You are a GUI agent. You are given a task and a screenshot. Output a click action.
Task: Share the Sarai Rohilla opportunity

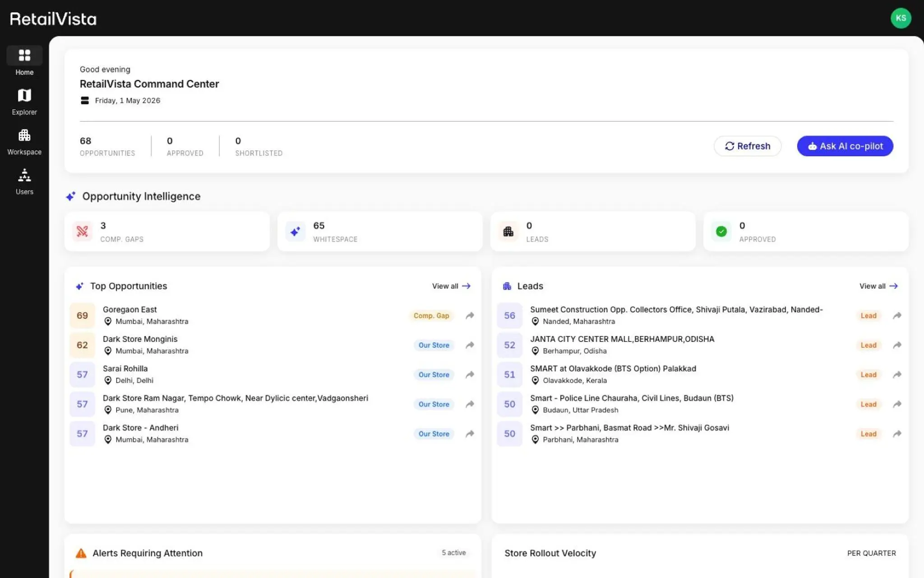coord(470,374)
